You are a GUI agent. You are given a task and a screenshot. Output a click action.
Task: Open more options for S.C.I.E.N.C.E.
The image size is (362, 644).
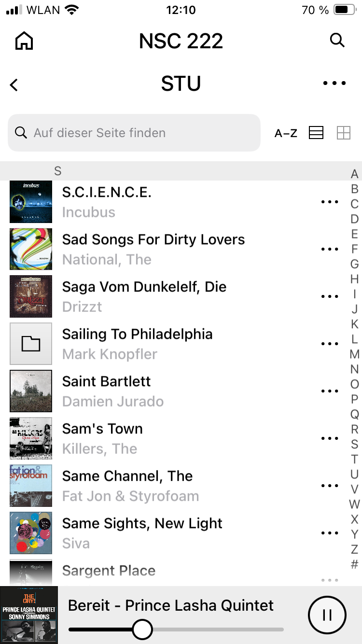point(330,202)
